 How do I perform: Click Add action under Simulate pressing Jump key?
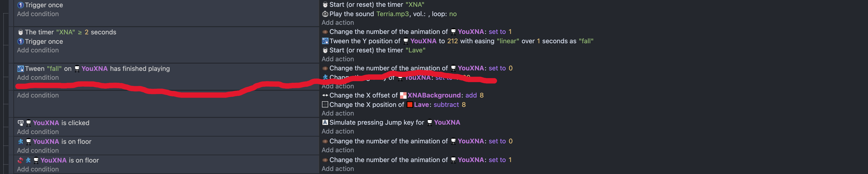coord(338,131)
